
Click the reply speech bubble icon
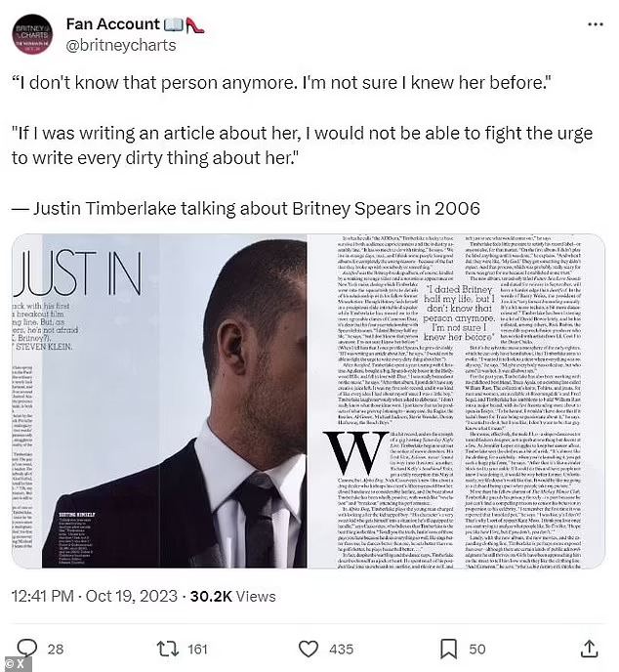click(26, 649)
